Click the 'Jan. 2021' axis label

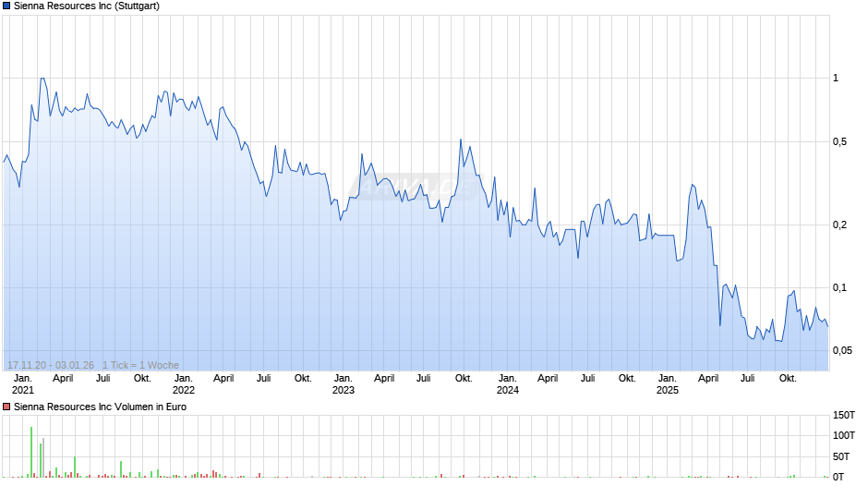pos(23,384)
